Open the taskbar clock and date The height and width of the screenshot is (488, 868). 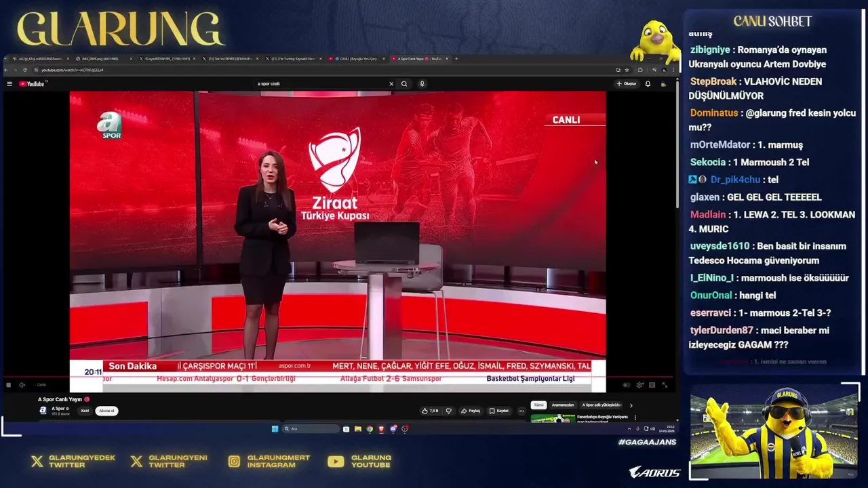tap(668, 429)
